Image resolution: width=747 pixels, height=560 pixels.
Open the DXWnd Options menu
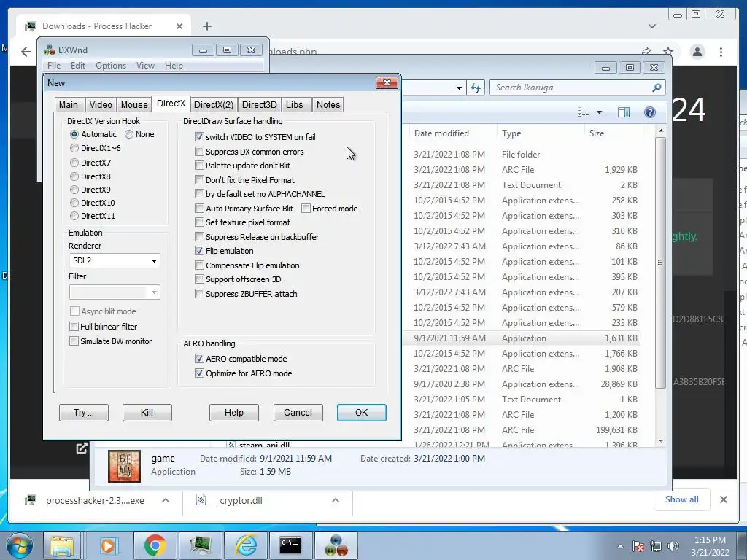[x=111, y=66]
